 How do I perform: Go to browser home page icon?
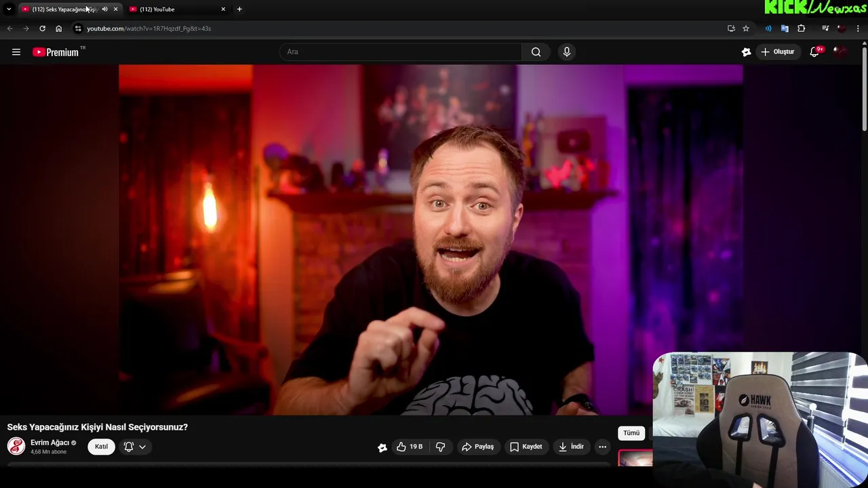click(59, 28)
